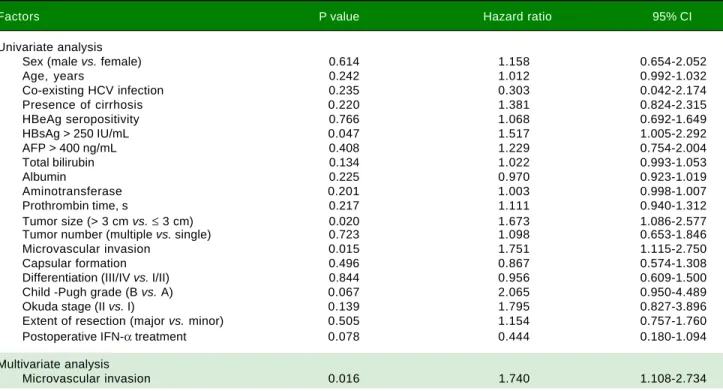Click hazard ratio 1.740 in multivariate row
This screenshot has width=723, height=391.
click(514, 378)
